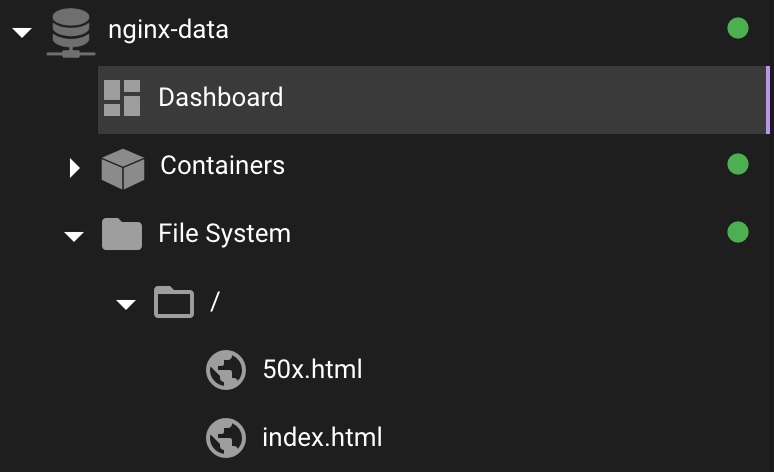
Task: Expand the Containers node arrow
Action: coord(75,168)
